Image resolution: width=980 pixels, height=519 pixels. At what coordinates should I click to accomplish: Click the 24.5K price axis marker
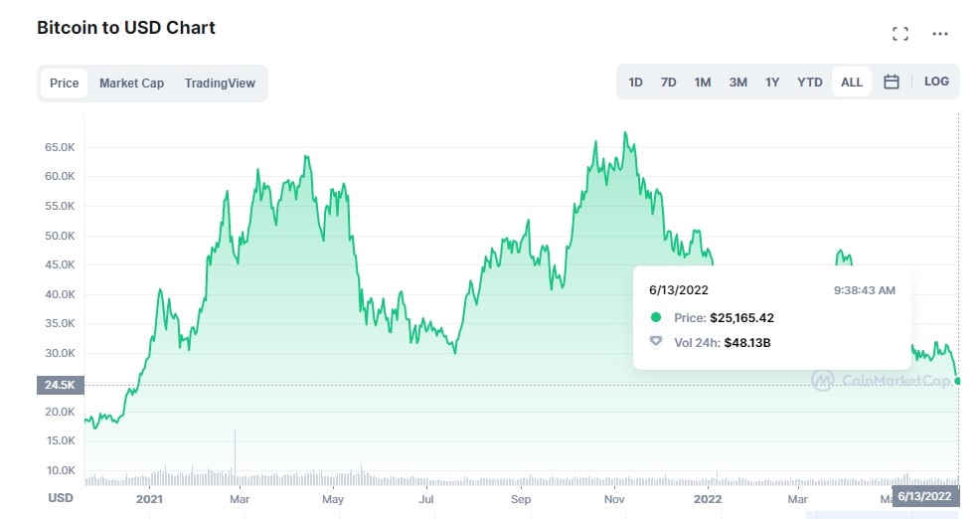coord(61,385)
